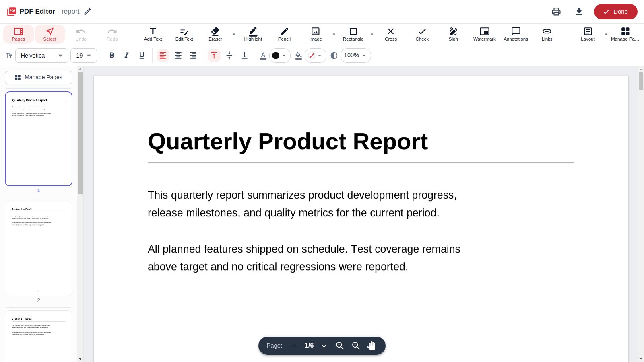This screenshot has width=644, height=362.
Task: Select the Cross mark tool
Action: pyautogui.click(x=391, y=34)
